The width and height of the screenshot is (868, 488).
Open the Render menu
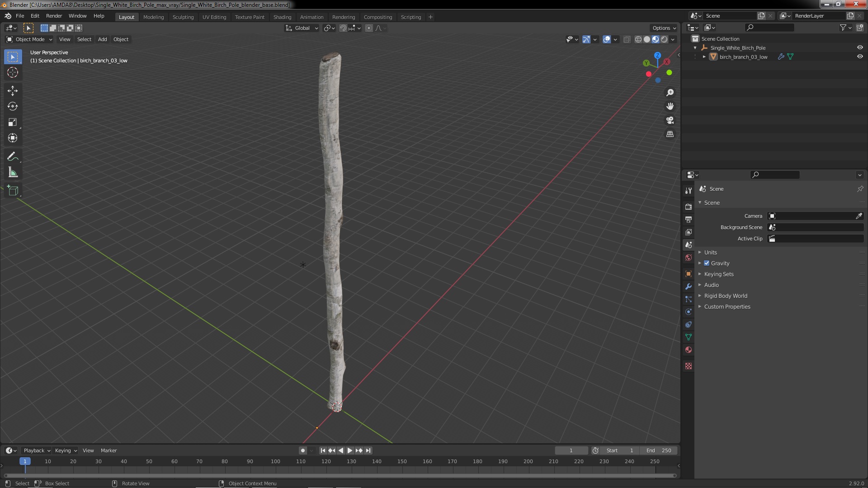click(54, 16)
